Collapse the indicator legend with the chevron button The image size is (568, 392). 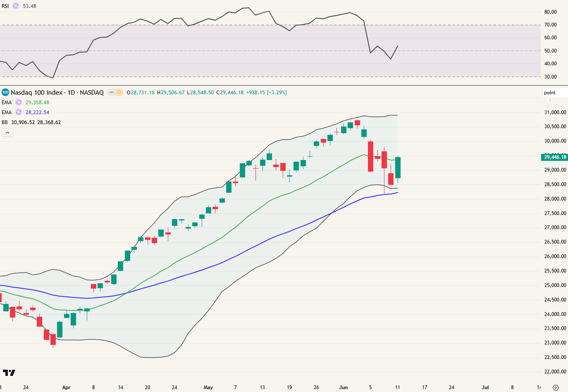pos(8,133)
